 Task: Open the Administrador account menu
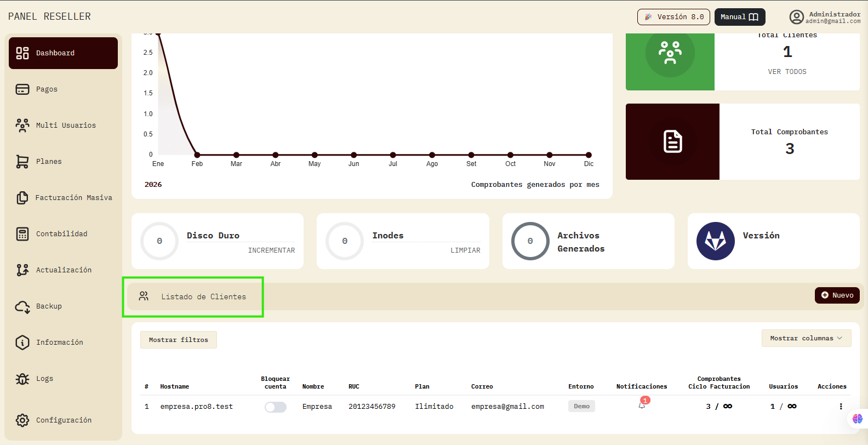pos(834,17)
